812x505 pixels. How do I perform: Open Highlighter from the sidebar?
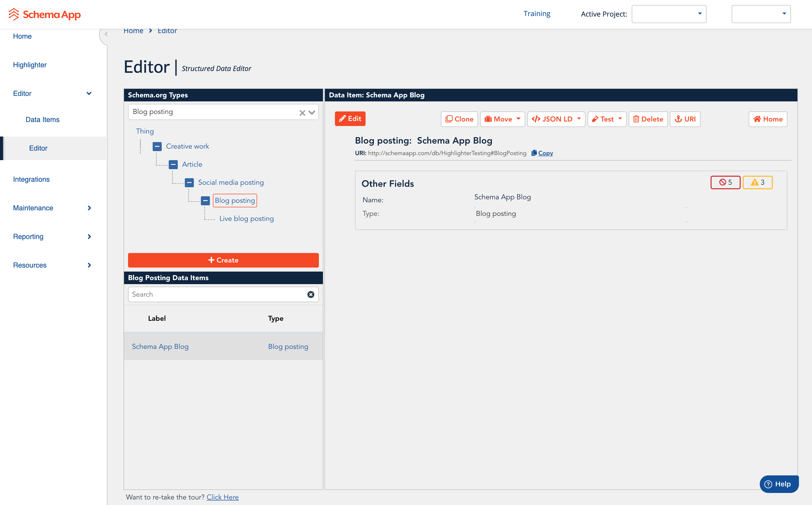[x=30, y=65]
